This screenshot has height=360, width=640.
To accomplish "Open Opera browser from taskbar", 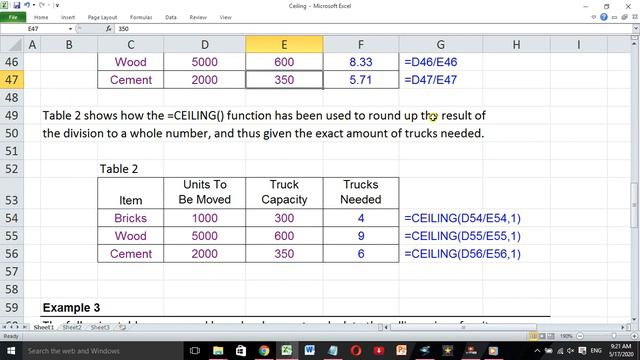I will pyautogui.click(x=356, y=351).
